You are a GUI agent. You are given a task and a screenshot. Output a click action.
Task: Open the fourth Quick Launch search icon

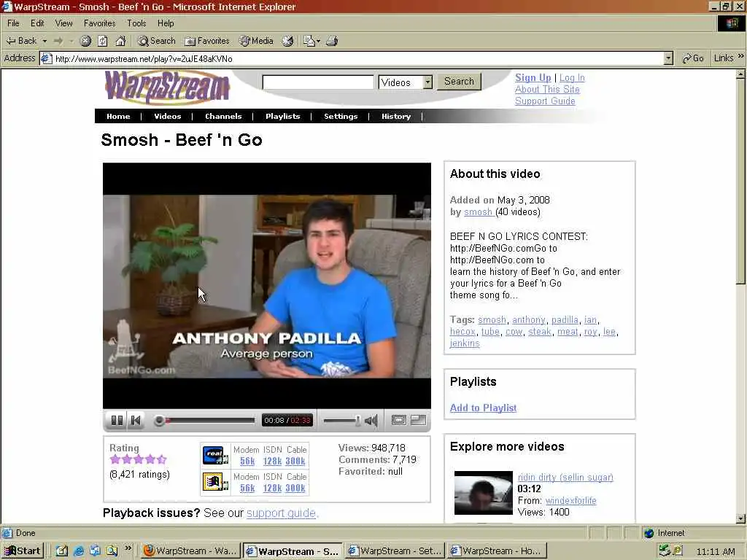[x=112, y=551]
